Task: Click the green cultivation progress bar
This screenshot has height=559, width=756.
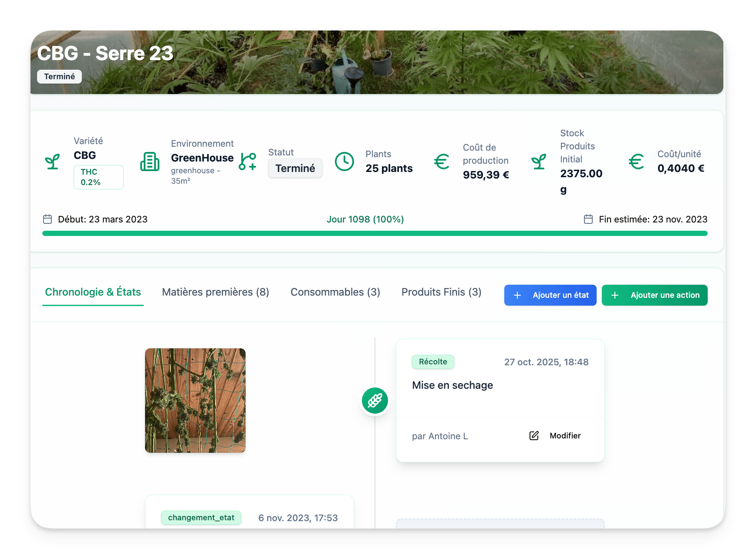Action: click(375, 233)
